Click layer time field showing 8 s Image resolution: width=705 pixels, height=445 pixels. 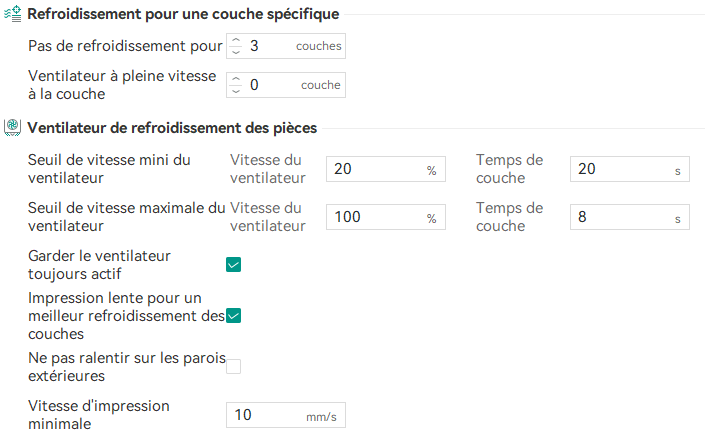[x=620, y=217]
